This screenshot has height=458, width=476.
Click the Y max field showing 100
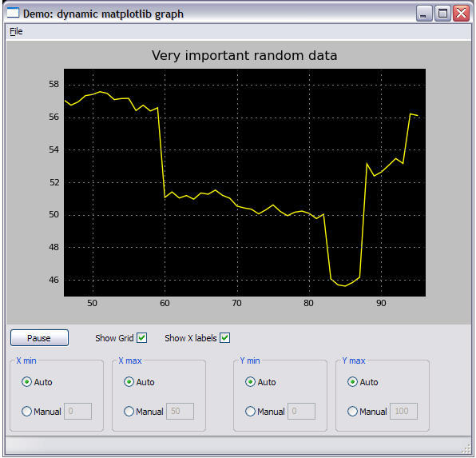tap(404, 411)
